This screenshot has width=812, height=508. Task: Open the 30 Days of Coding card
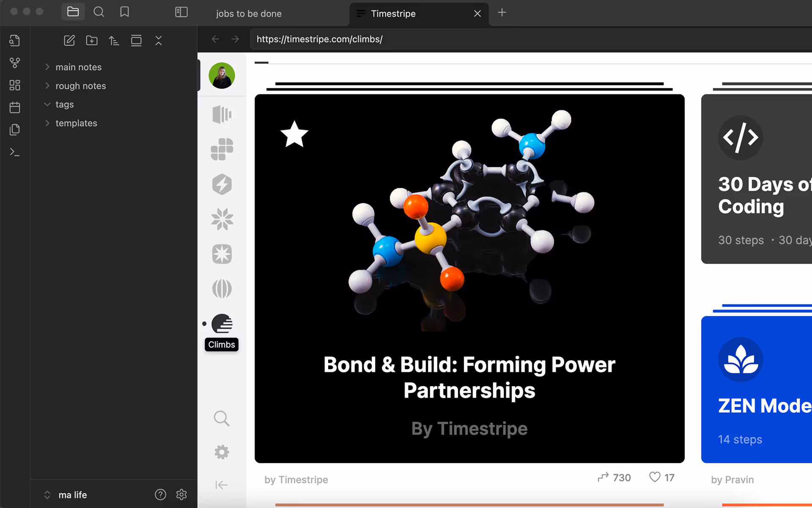pos(757,179)
